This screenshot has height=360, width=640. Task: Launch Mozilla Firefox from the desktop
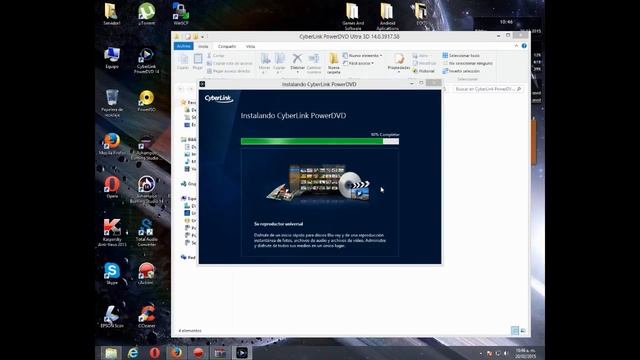[x=112, y=144]
